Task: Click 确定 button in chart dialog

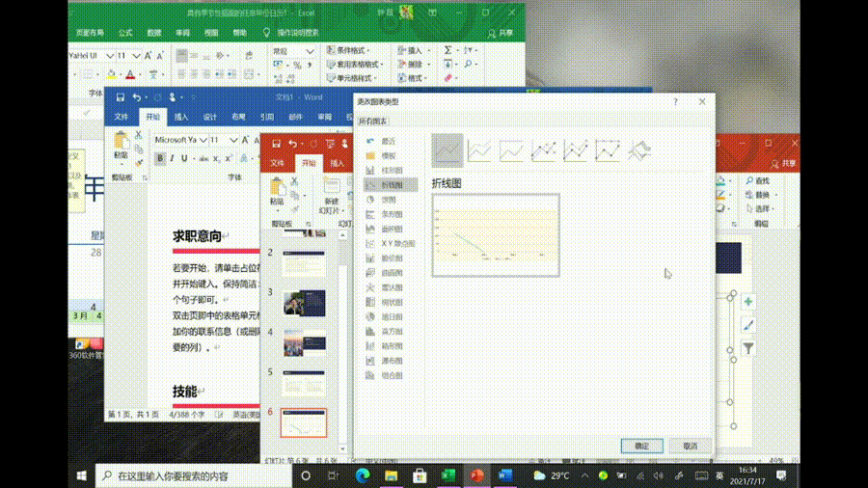Action: [641, 446]
